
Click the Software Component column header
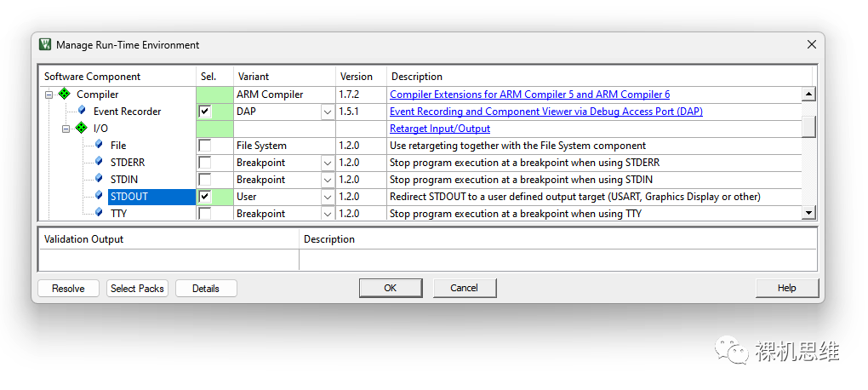[117, 77]
